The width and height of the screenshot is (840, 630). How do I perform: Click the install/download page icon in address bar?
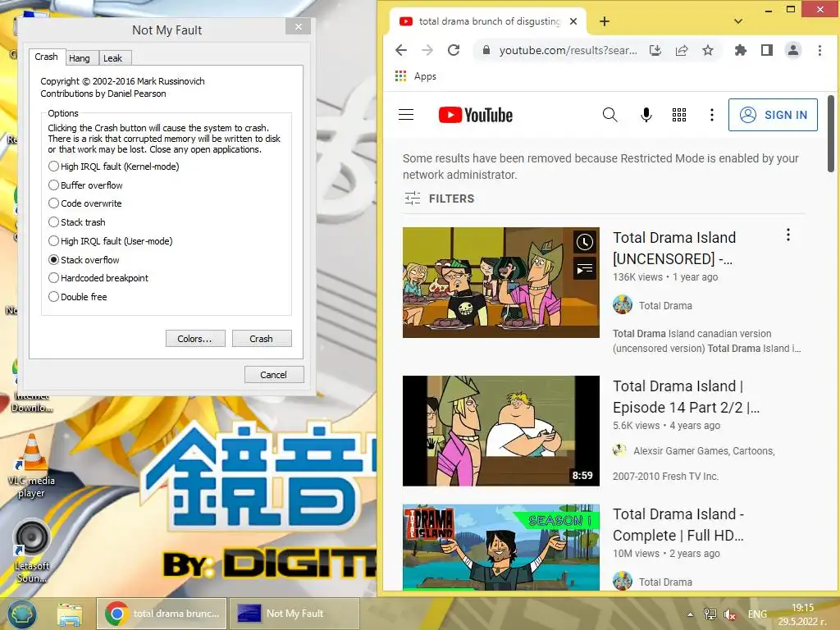(655, 50)
